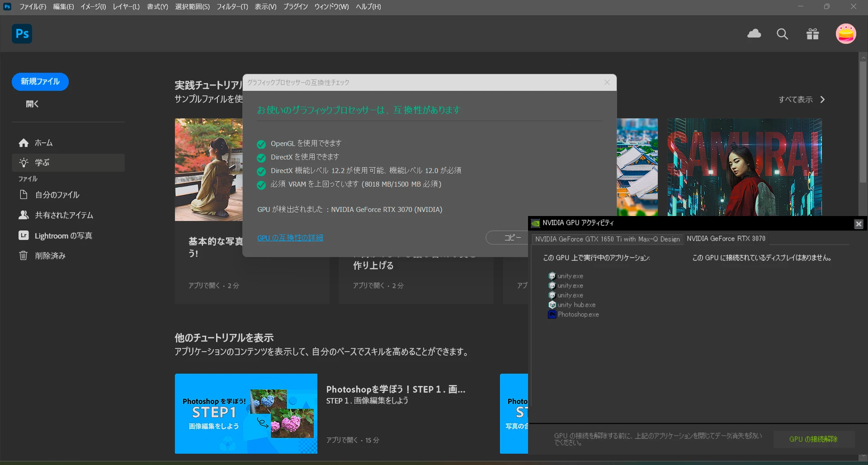The width and height of the screenshot is (868, 465).
Task: Go to ホーム in the sidebar
Action: point(68,143)
